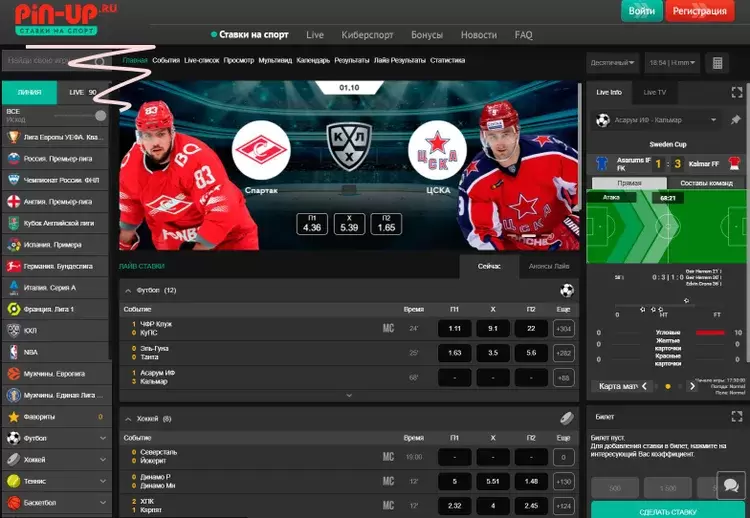Expand Live Info panel to fullscreen
The image size is (750, 518).
click(x=737, y=92)
